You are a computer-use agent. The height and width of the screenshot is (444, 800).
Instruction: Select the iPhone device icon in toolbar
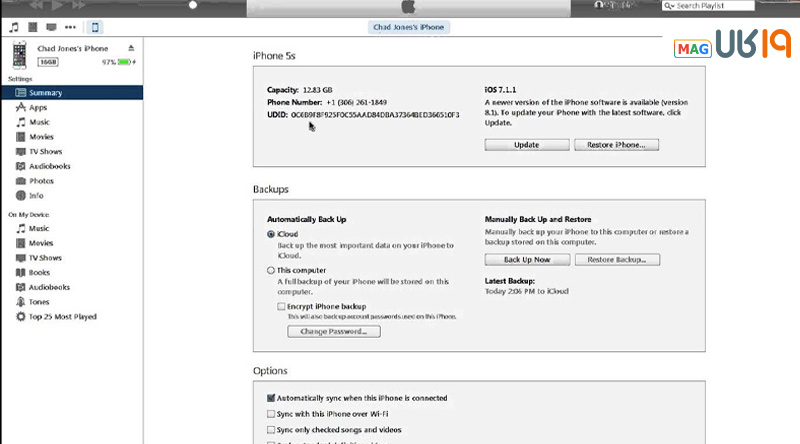coord(95,26)
